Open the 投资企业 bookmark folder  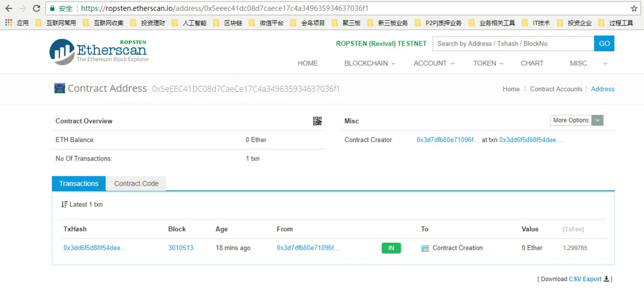click(x=575, y=23)
